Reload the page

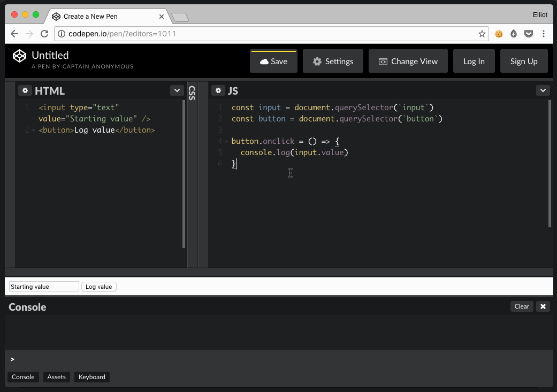[x=44, y=34]
